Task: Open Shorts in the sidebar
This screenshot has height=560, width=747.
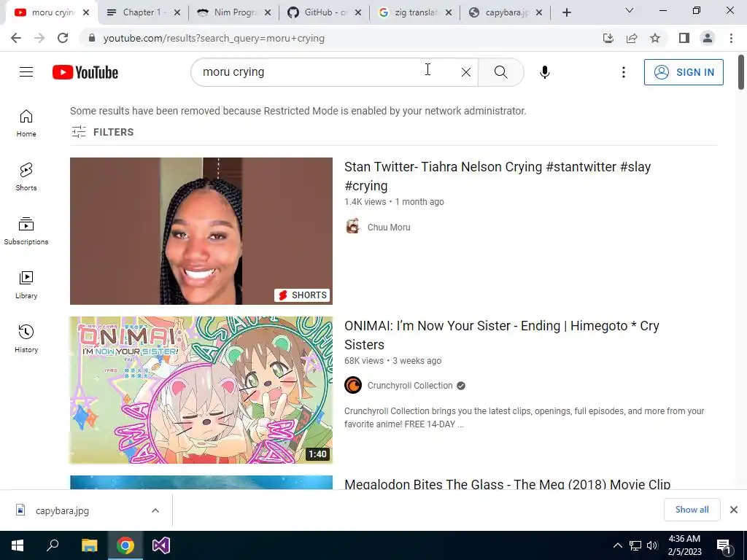Action: point(26,177)
